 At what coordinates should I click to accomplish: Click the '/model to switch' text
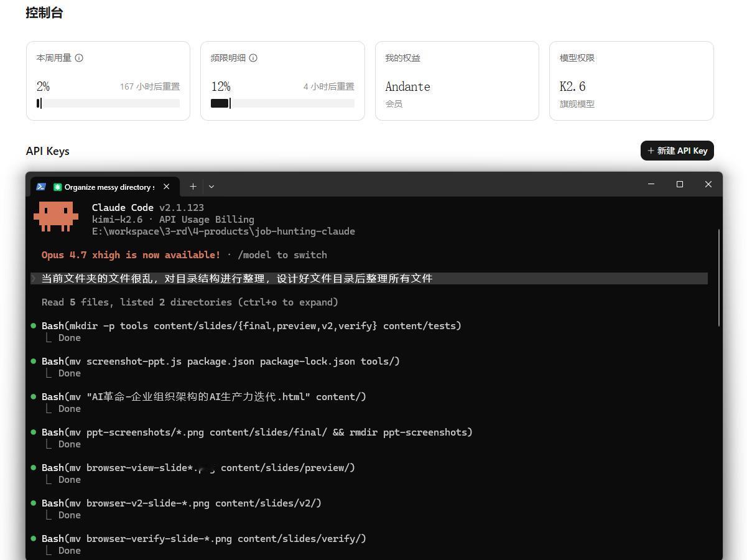(282, 255)
